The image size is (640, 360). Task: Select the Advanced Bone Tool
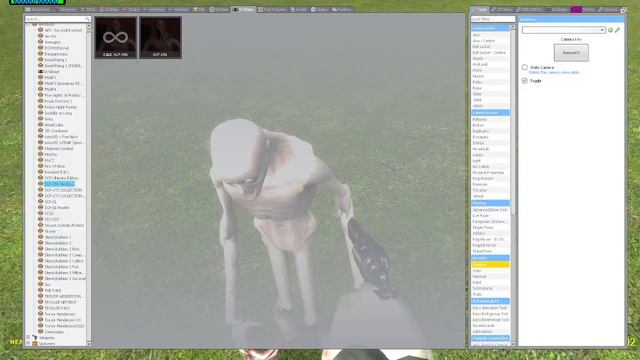click(490, 210)
